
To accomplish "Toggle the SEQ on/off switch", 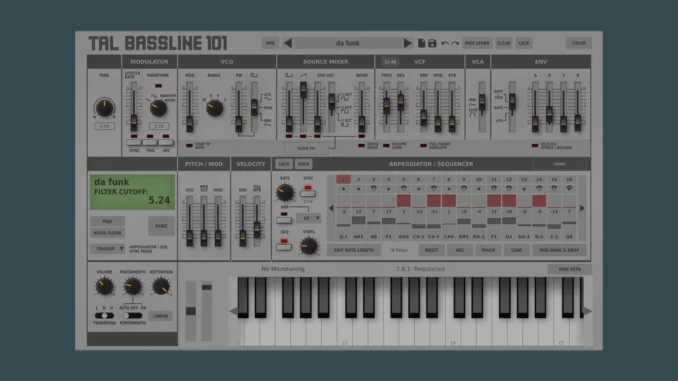I will 284,247.
